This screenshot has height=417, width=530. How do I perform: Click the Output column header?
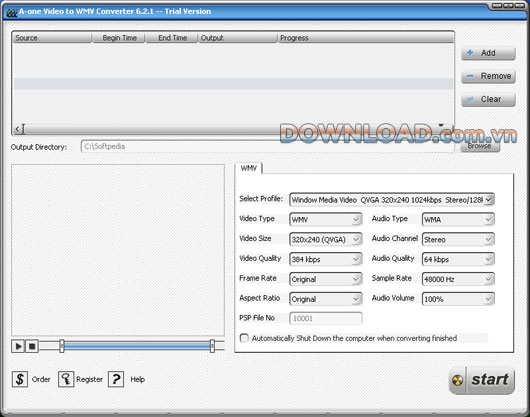click(x=238, y=38)
